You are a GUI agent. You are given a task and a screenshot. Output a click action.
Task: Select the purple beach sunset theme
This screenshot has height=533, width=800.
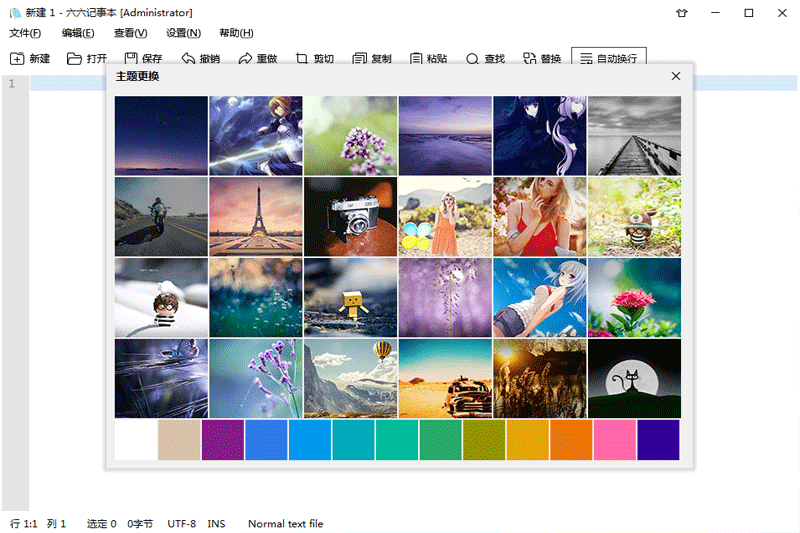coord(445,136)
